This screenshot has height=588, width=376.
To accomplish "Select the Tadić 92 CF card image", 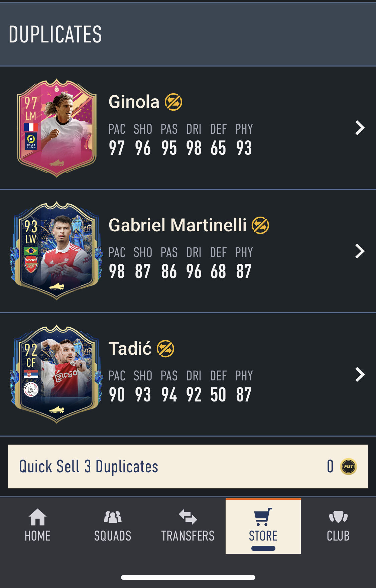I will 56,374.
